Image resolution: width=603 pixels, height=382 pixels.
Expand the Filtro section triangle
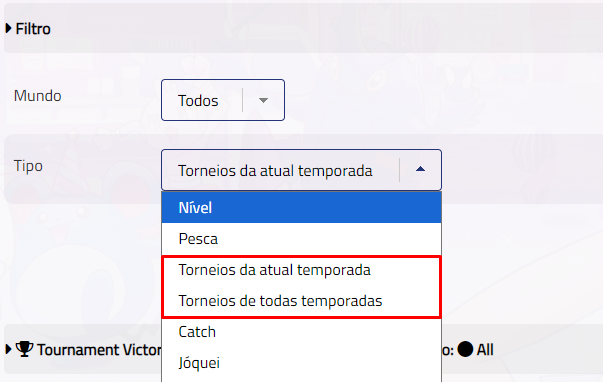point(8,28)
